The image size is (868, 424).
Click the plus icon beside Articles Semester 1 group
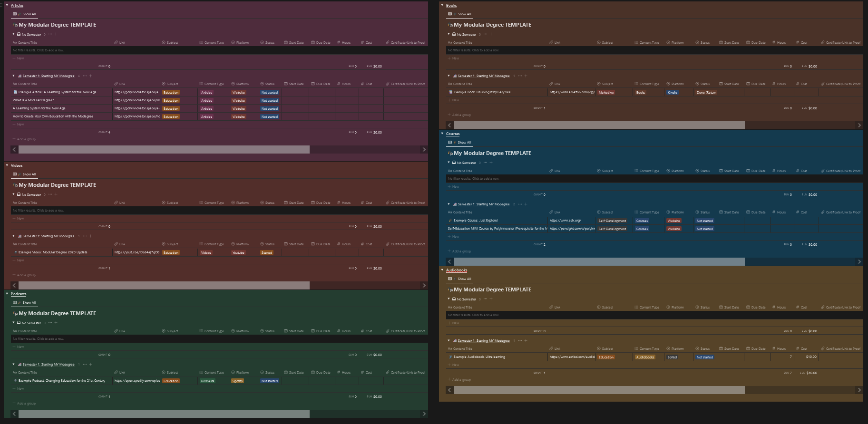coord(91,76)
